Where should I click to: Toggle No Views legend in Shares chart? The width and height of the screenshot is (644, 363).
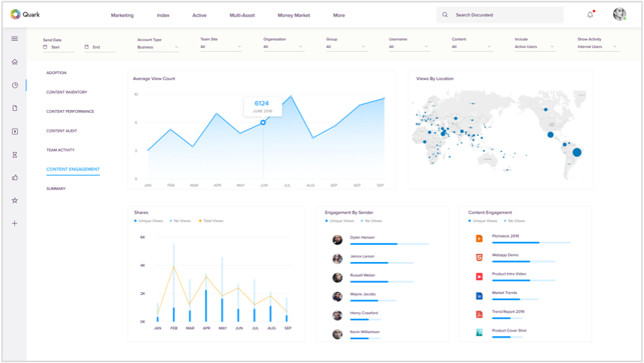click(180, 221)
